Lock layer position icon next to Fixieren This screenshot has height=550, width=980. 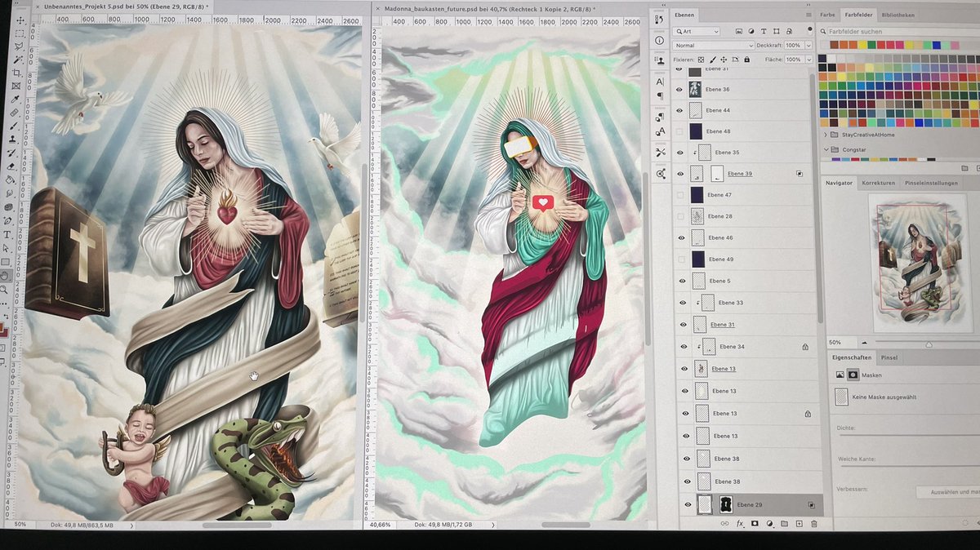pyautogui.click(x=724, y=60)
